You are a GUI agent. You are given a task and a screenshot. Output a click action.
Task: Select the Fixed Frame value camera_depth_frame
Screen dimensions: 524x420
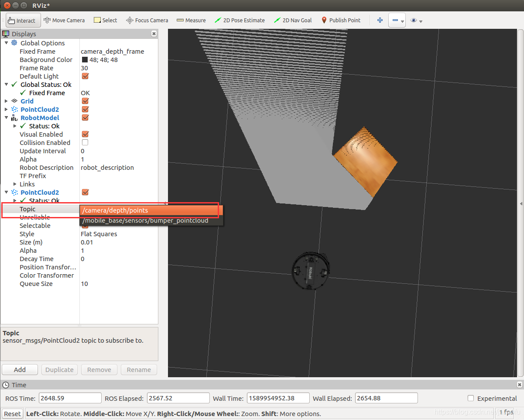(x=112, y=51)
